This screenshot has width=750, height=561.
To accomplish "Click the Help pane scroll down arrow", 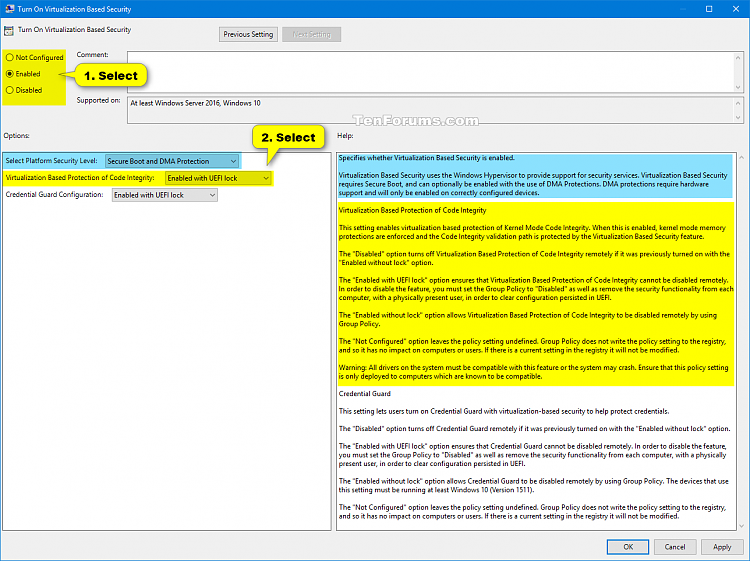I will click(x=741, y=526).
